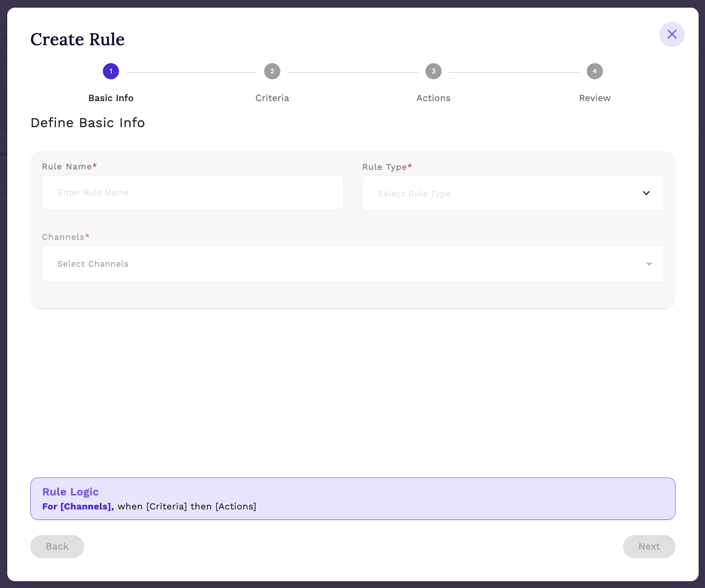Close the Create Rule dialog
Screen dimensions: 705x588
point(672,34)
